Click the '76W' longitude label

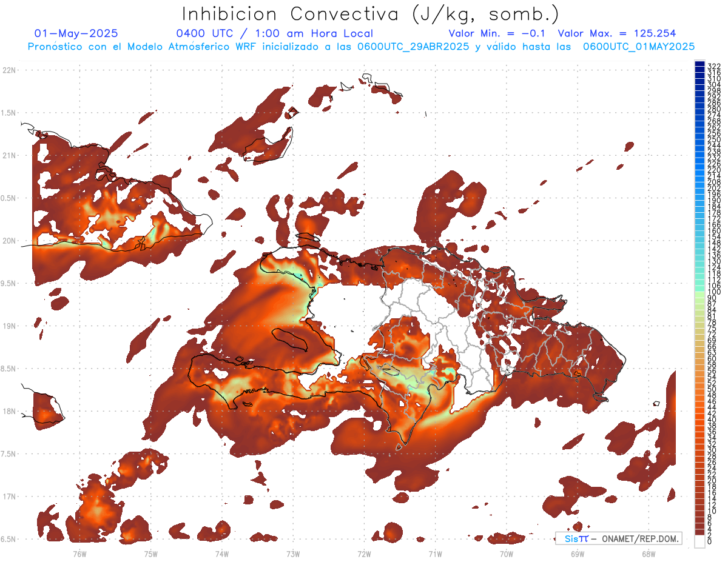[x=79, y=554]
